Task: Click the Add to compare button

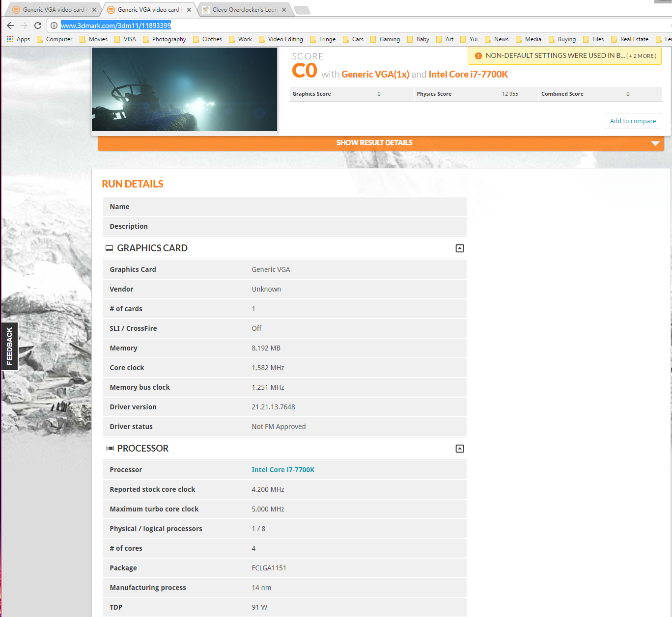Action: tap(633, 121)
